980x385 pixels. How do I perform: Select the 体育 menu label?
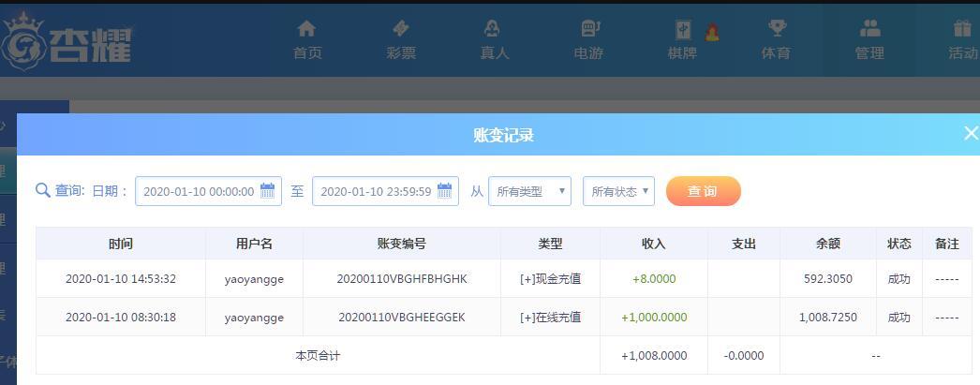[x=776, y=53]
